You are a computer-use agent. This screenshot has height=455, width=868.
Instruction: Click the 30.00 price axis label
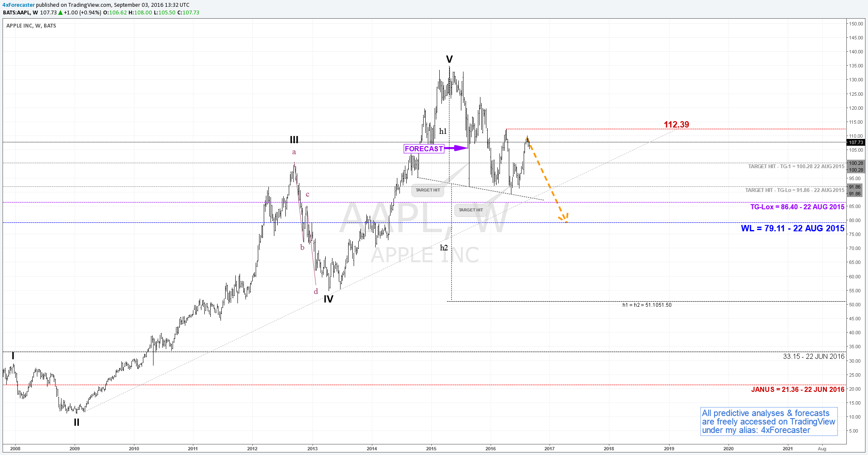[855, 361]
